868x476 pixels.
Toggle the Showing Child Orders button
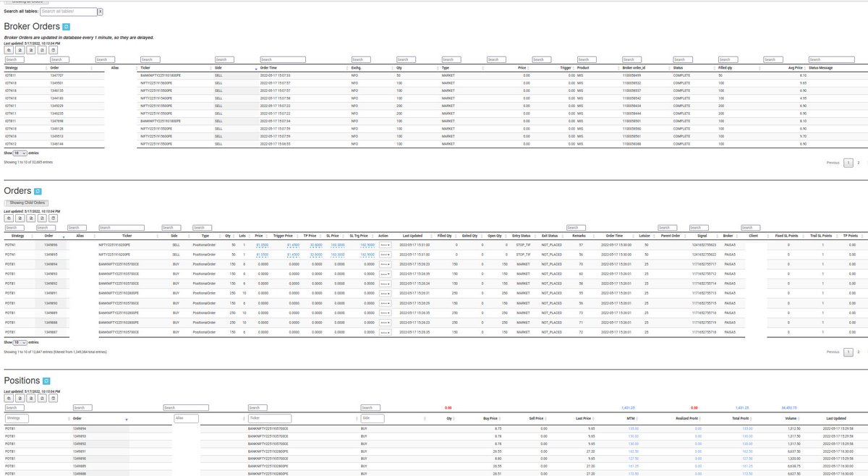[26, 203]
